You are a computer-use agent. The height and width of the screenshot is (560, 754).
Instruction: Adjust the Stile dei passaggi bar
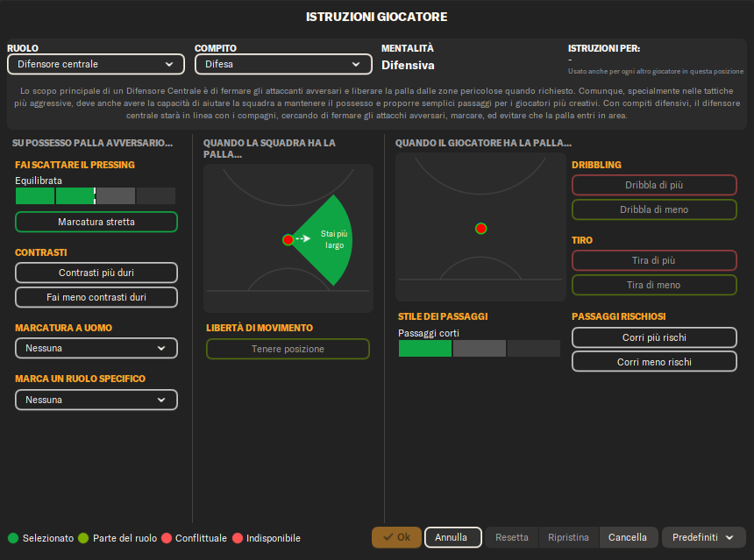479,348
